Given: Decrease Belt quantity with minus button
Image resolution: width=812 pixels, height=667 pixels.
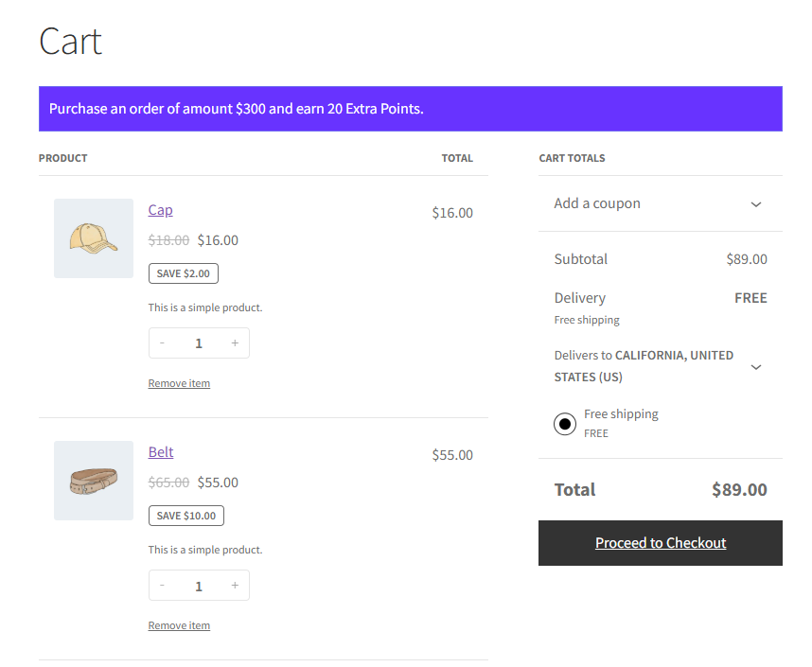Looking at the screenshot, I should [163, 586].
